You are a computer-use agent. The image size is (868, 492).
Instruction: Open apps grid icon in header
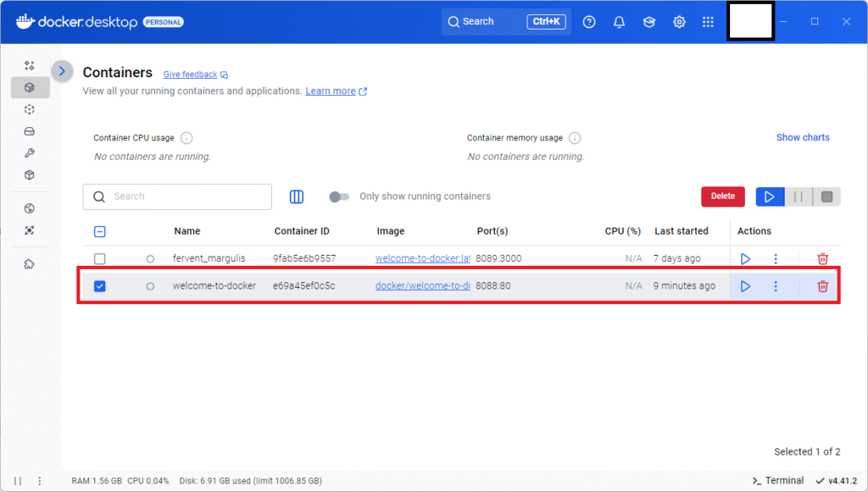click(708, 22)
